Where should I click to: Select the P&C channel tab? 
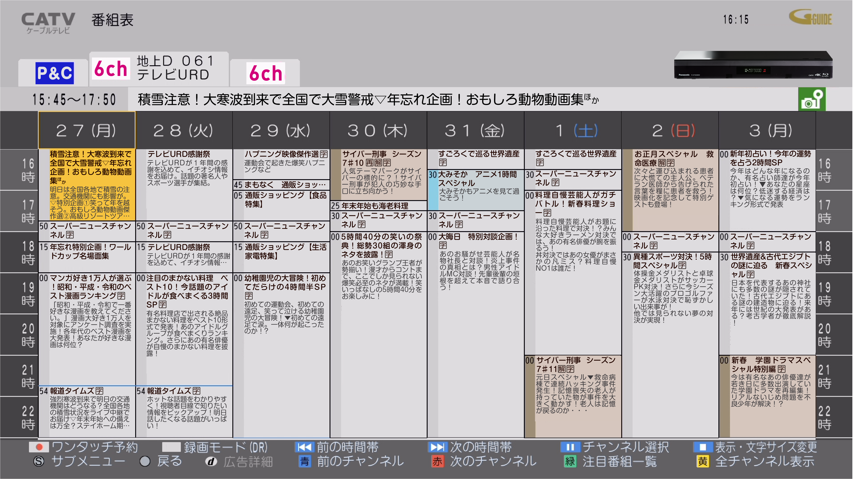[54, 73]
